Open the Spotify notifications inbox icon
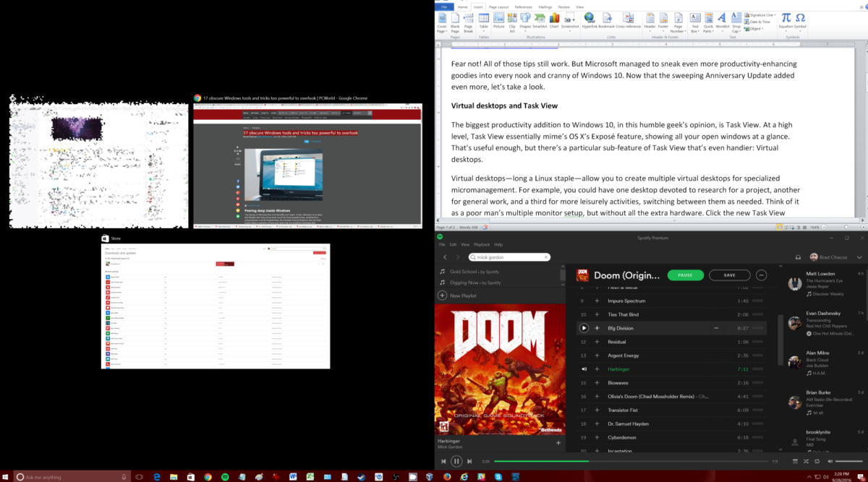868x482 pixels. click(798, 257)
